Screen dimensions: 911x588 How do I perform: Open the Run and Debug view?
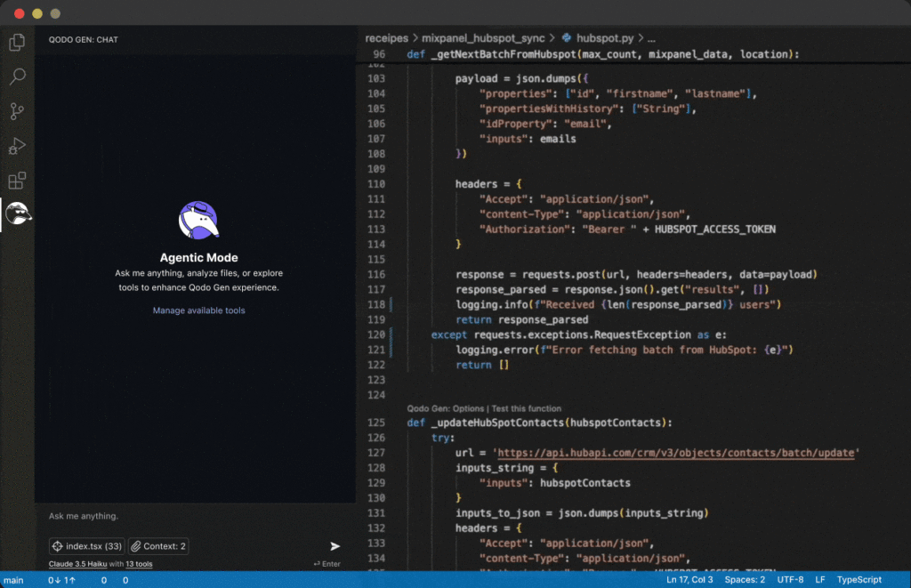(16, 146)
